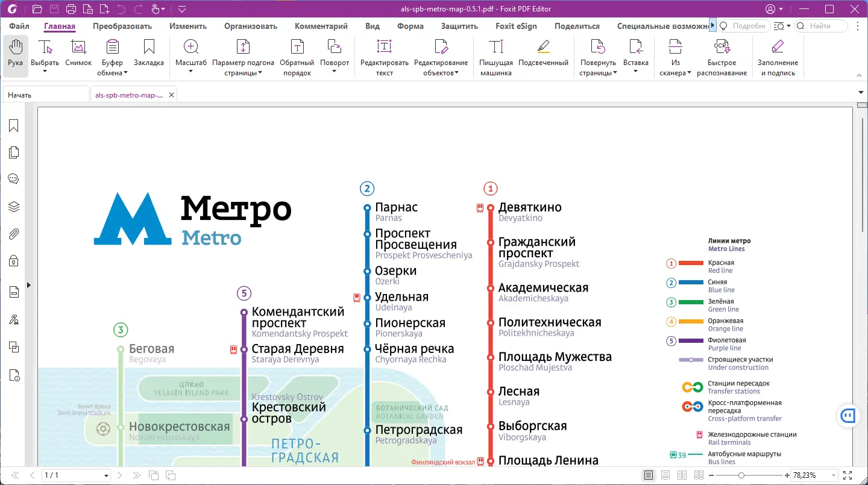Screen dimensions: 868x485
Task: Switch to continuous page view in status bar
Action: [x=665, y=475]
